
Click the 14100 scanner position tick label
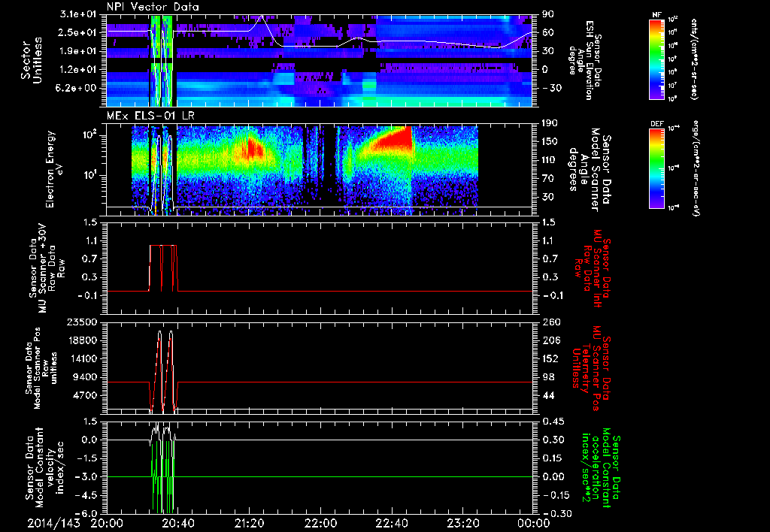point(83,358)
